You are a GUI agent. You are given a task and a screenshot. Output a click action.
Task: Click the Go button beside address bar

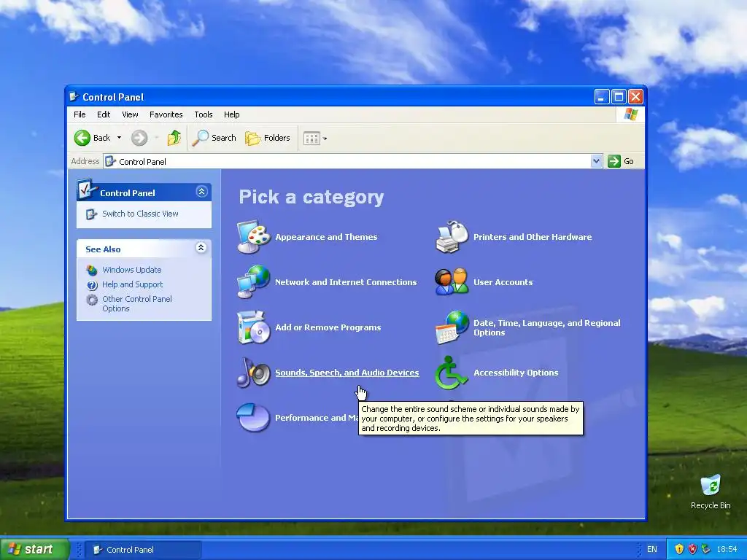621,161
